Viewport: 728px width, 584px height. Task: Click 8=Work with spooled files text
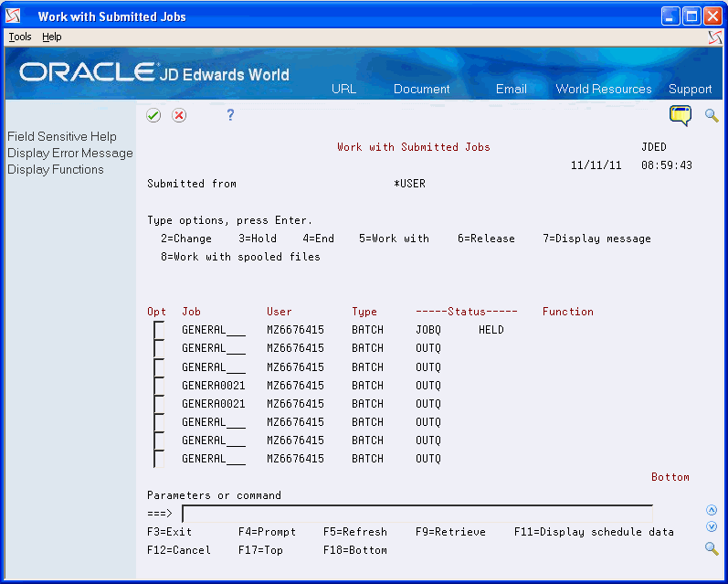(x=240, y=257)
